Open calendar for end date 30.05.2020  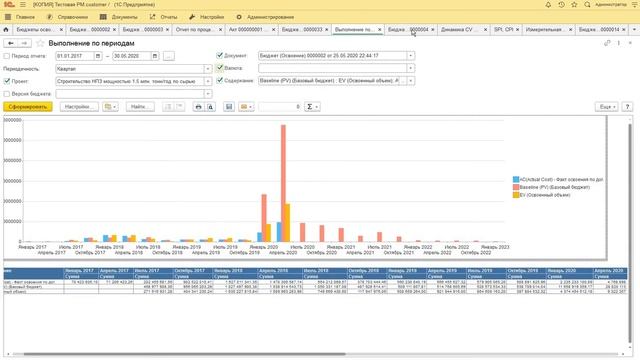pos(155,56)
